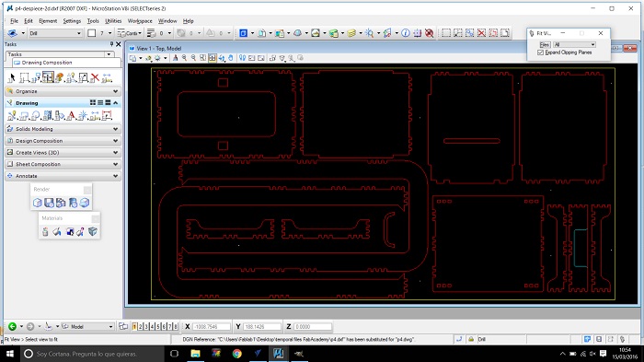Collapse the Drawing task group
The height and width of the screenshot is (362, 644).
point(115,102)
